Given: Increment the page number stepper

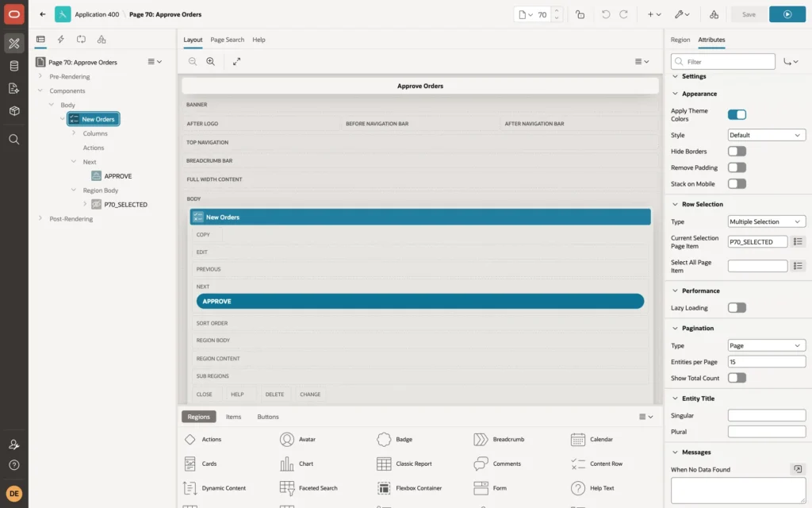Looking at the screenshot, I should (x=557, y=10).
